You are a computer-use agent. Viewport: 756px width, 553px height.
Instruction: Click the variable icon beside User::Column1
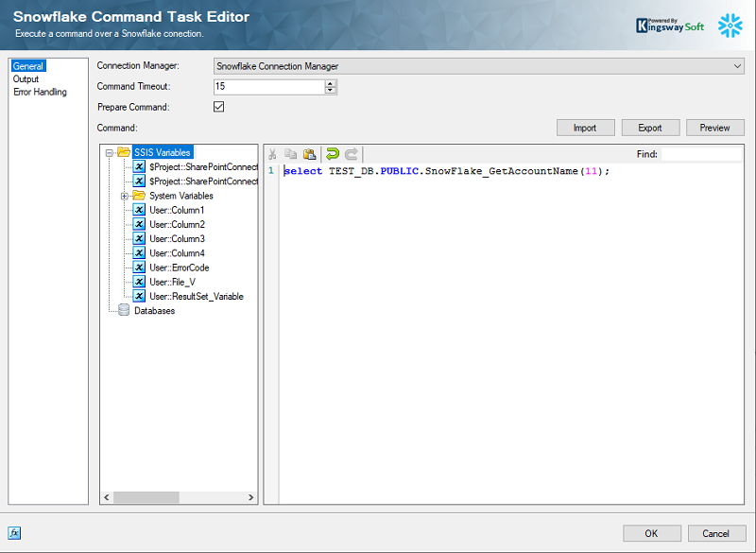139,210
